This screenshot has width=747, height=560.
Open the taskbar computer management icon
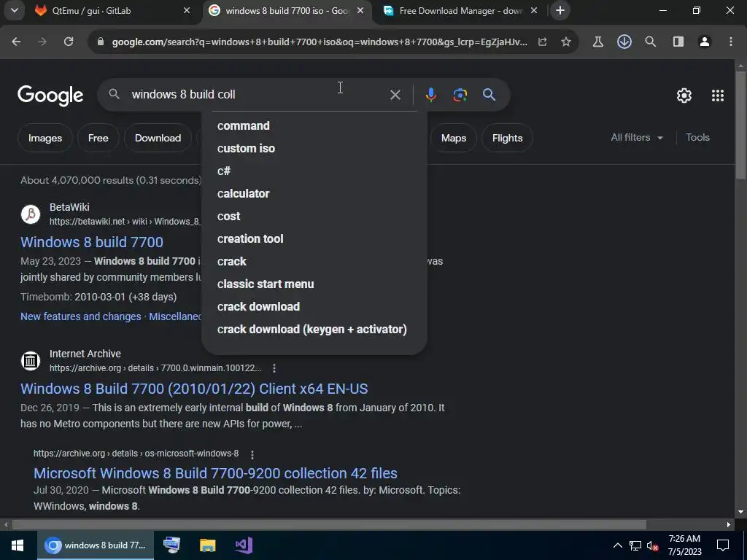171,545
